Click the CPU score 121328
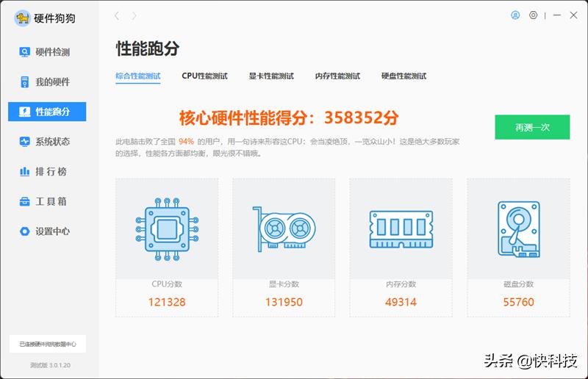588x379 pixels. tap(167, 302)
